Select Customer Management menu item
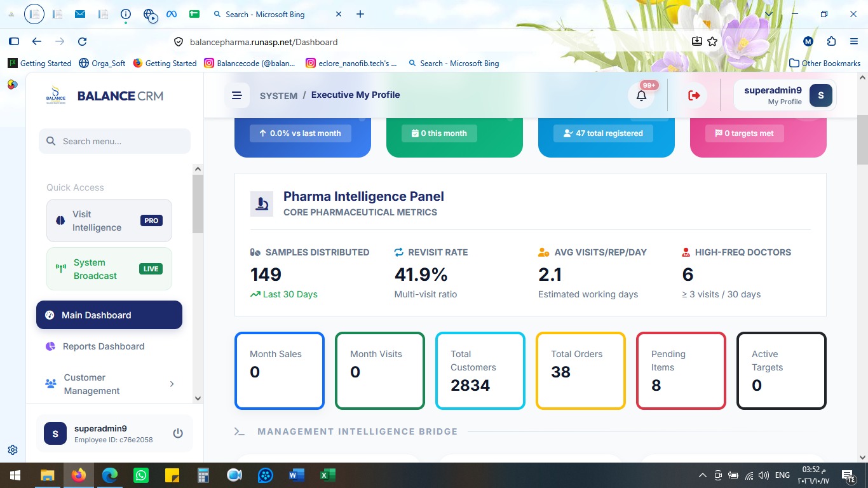868x488 pixels. 109,384
